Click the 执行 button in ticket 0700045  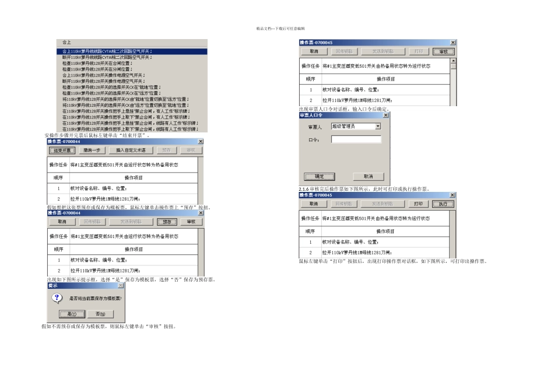[x=443, y=204]
